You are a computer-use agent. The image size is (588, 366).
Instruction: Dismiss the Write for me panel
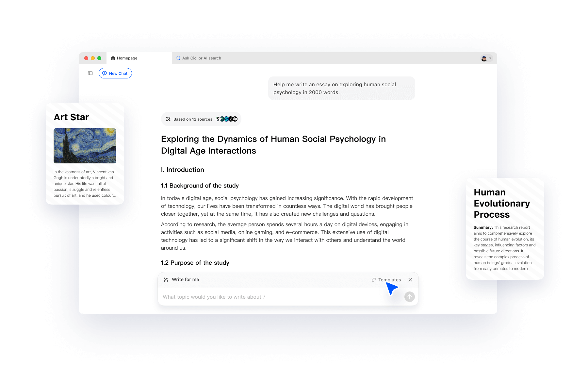click(x=410, y=280)
